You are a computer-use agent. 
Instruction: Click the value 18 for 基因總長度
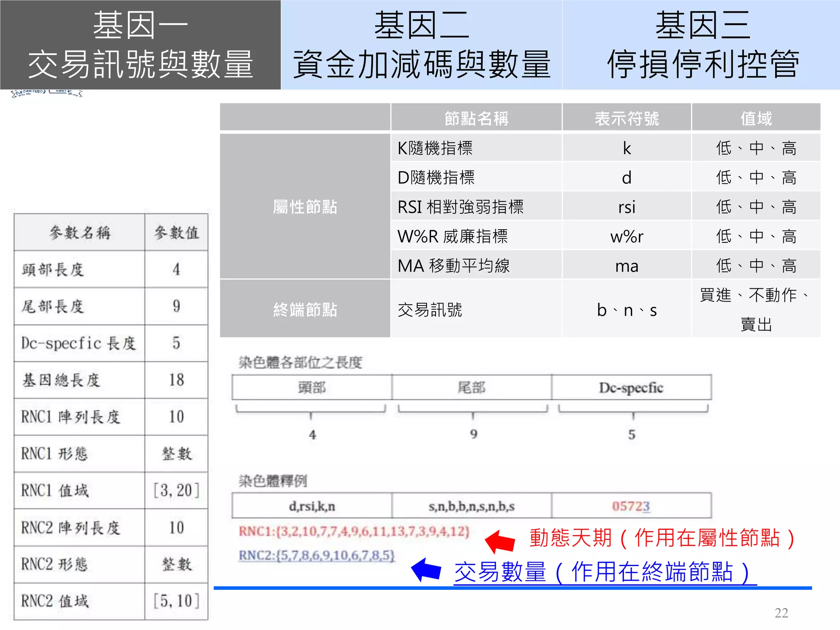click(x=176, y=380)
